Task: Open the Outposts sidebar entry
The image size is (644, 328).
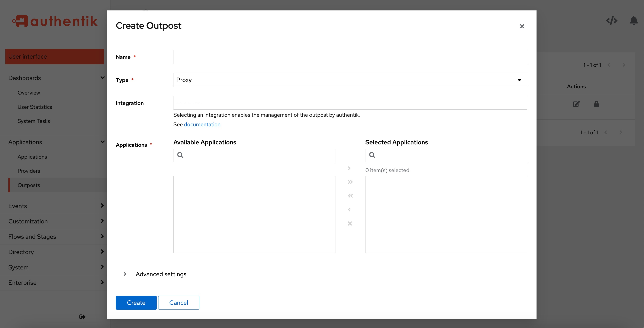Action: pos(29,185)
